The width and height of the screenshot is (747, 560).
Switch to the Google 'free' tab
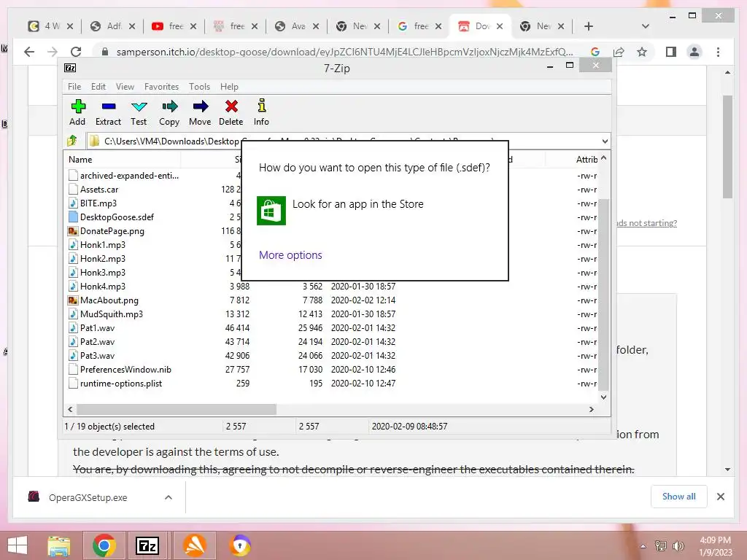click(x=419, y=26)
